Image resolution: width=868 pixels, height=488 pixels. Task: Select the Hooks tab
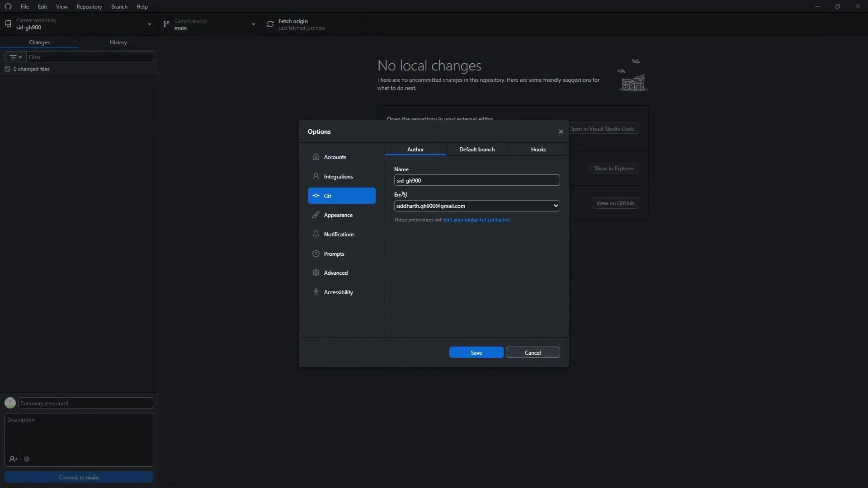538,149
